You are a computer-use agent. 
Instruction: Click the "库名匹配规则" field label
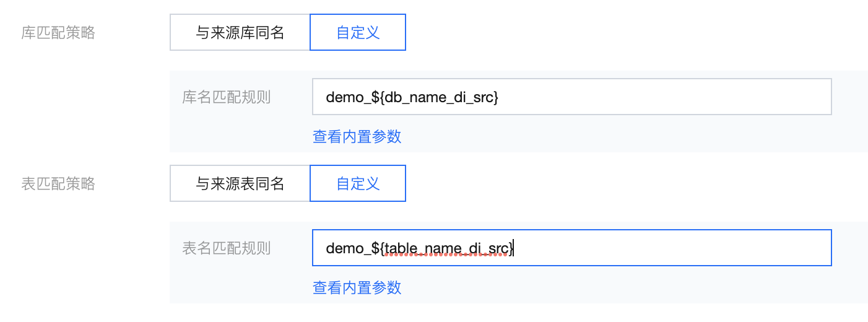tap(226, 97)
